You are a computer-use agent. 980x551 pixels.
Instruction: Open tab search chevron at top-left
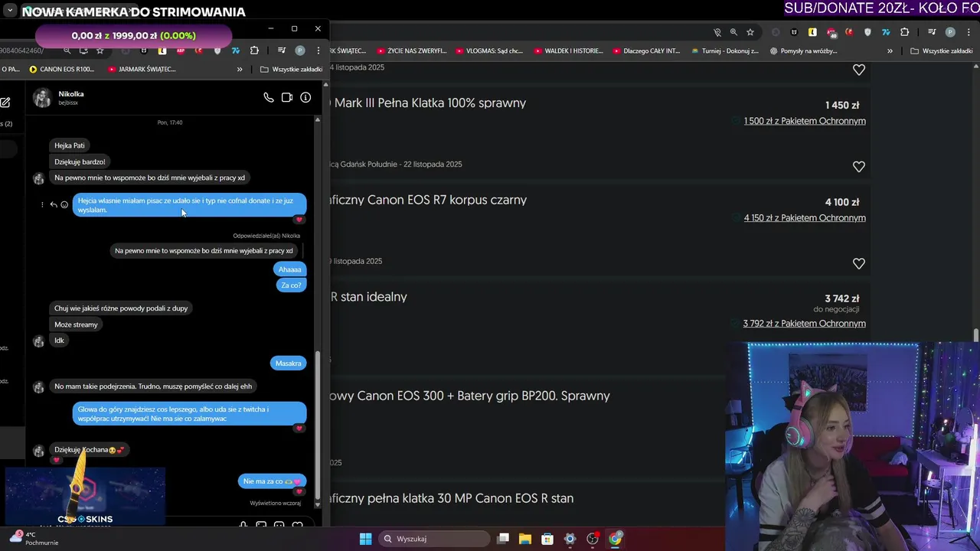point(10,11)
